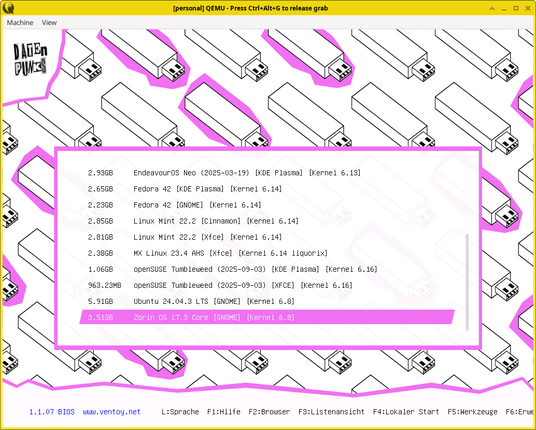The image size is (536, 430).
Task: Select highlighted Zorin OS 17.3 Core entry
Action: pos(267,317)
